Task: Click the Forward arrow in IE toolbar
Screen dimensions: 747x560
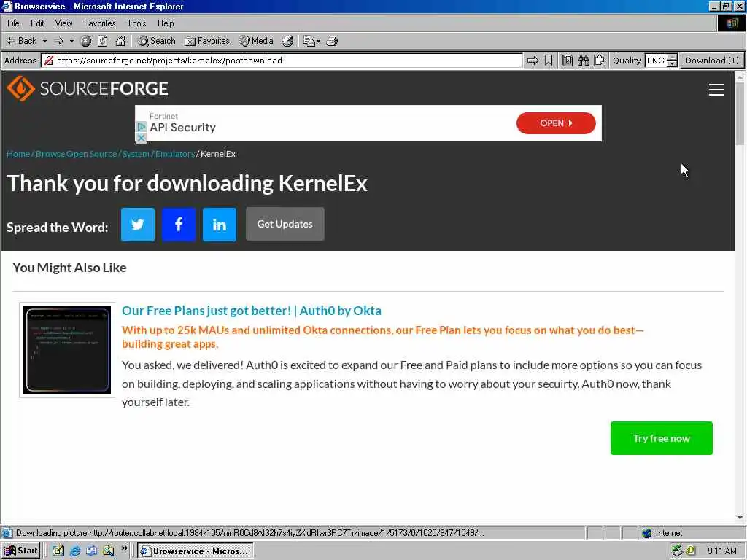Action: (58, 41)
